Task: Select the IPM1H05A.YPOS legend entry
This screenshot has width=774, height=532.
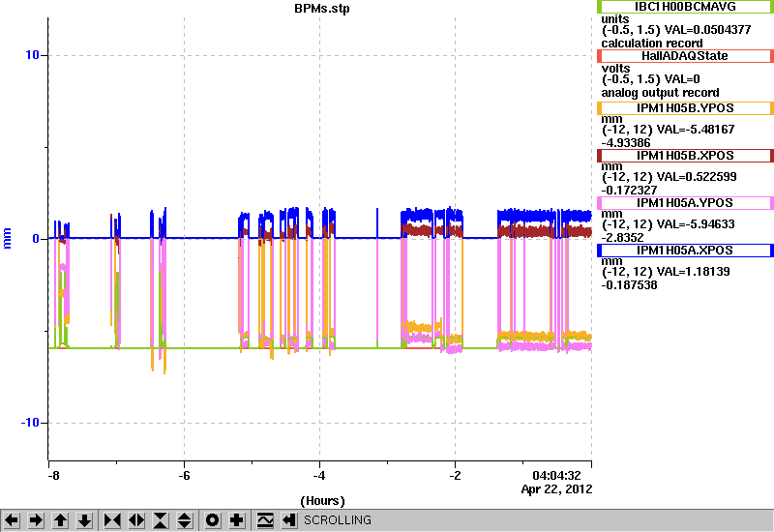Action: pos(685,203)
